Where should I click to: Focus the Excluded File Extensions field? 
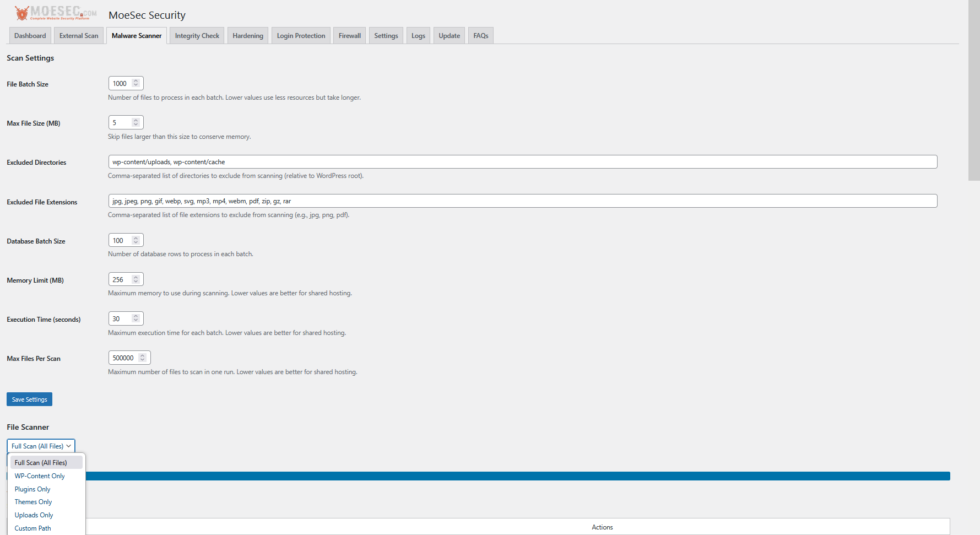(522, 201)
